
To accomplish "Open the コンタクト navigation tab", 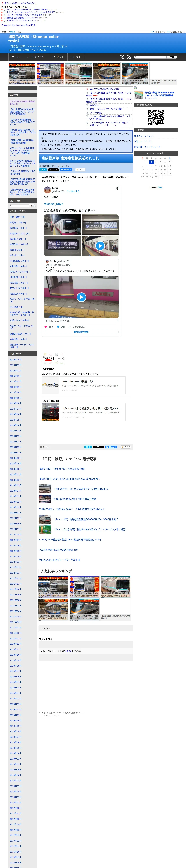I will (x=57, y=57).
